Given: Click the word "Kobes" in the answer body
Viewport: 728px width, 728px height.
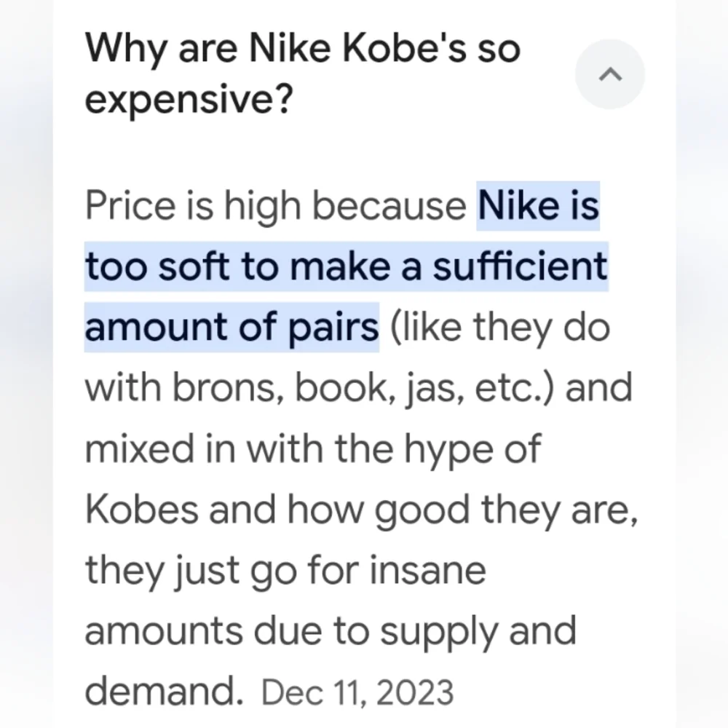Looking at the screenshot, I should [141, 509].
